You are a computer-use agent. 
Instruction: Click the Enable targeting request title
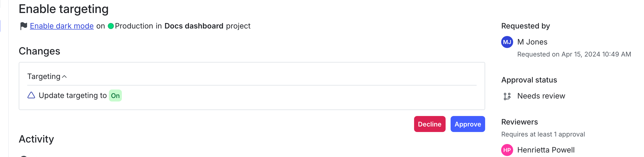tap(64, 8)
